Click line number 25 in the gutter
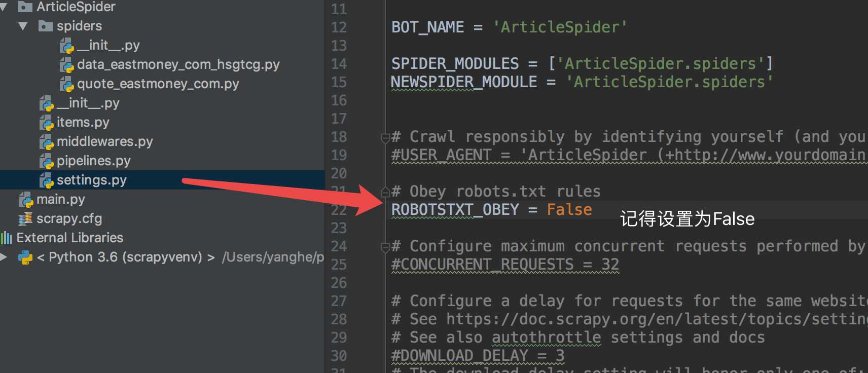The width and height of the screenshot is (868, 373). [339, 265]
